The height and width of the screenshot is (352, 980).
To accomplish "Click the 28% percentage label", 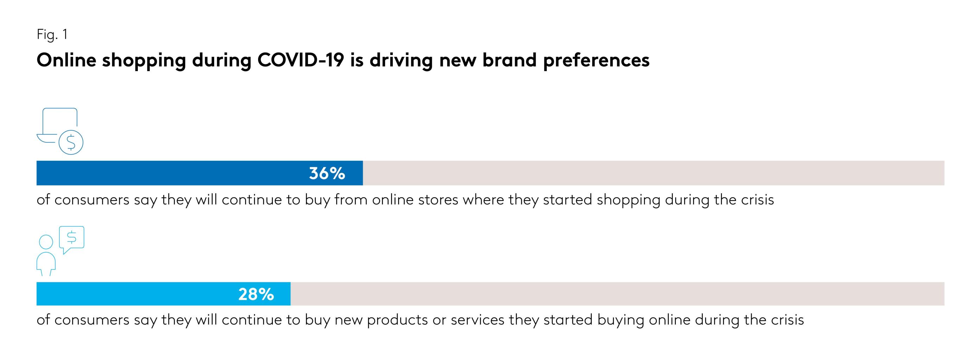I will (x=256, y=295).
